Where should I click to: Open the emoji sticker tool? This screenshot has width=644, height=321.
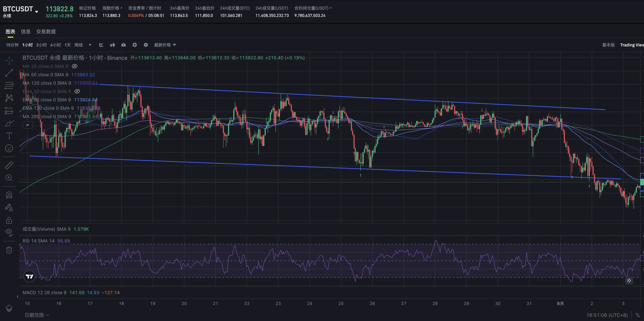9,148
